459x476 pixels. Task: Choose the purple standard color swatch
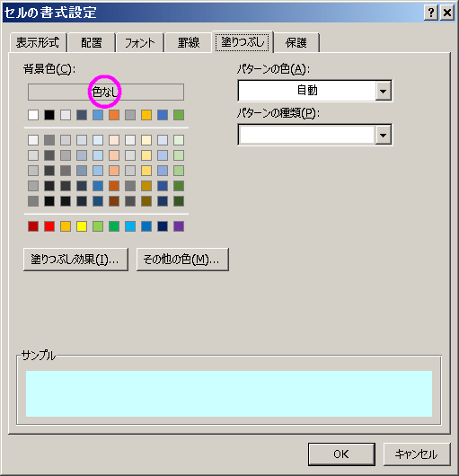click(179, 226)
